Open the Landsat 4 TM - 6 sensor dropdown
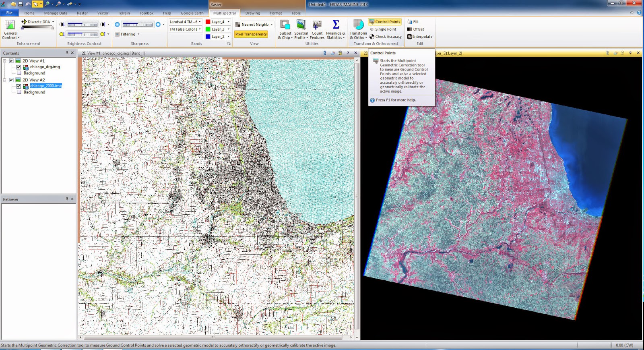 tap(185, 22)
